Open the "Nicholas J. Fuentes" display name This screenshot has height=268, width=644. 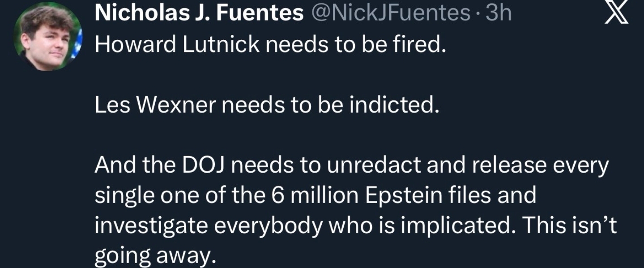click(199, 14)
